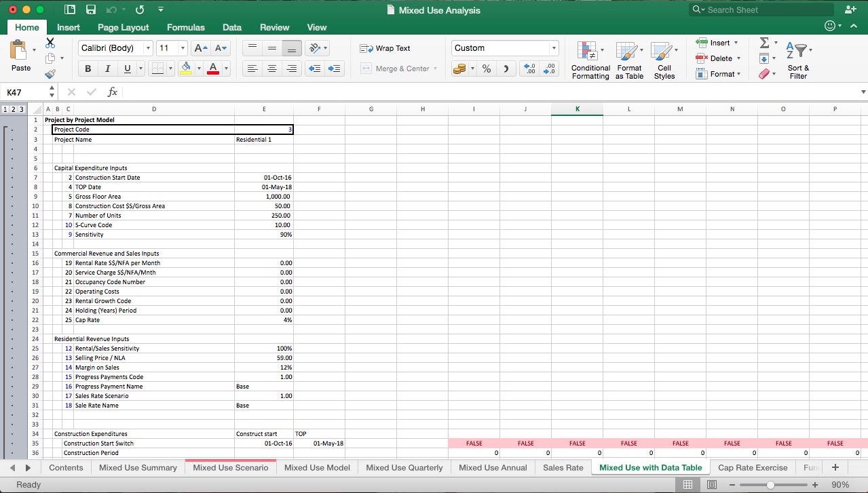Increase decimal places of selected cell

click(x=529, y=68)
